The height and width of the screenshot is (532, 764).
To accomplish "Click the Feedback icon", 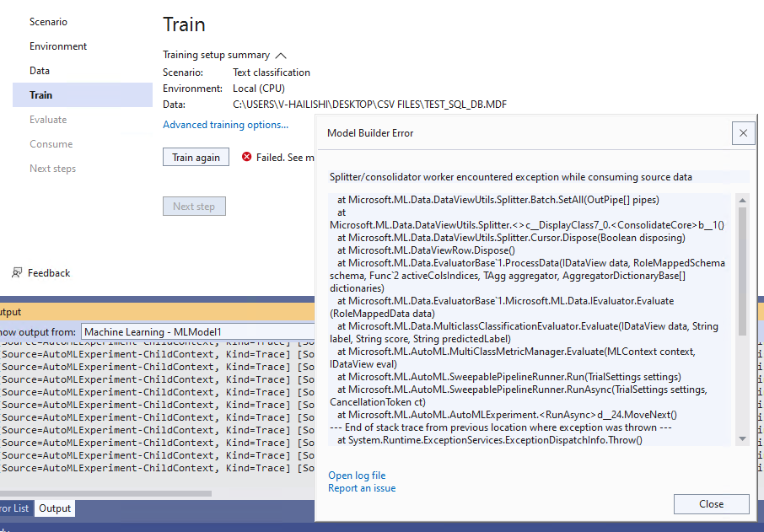I will tap(17, 272).
